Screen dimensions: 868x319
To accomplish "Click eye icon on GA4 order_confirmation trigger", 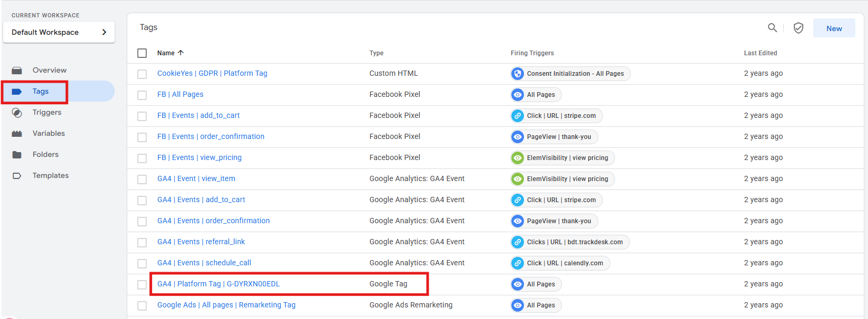I will 518,221.
